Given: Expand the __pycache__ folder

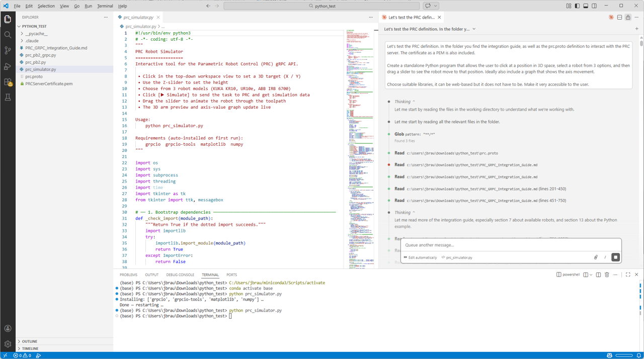Looking at the screenshot, I should (36, 34).
